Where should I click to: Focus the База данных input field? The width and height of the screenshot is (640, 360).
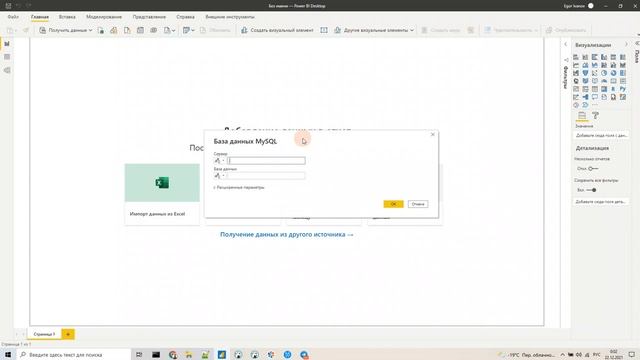[266, 176]
